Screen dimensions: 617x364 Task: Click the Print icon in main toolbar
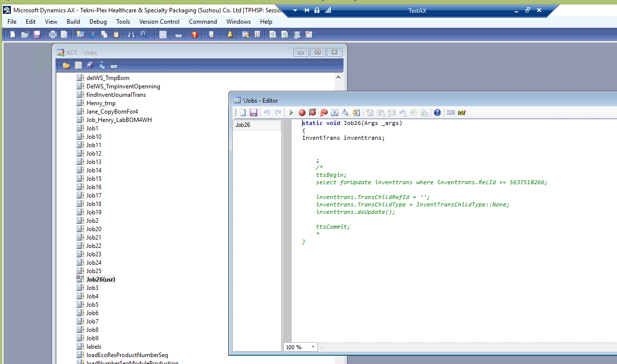[53, 35]
